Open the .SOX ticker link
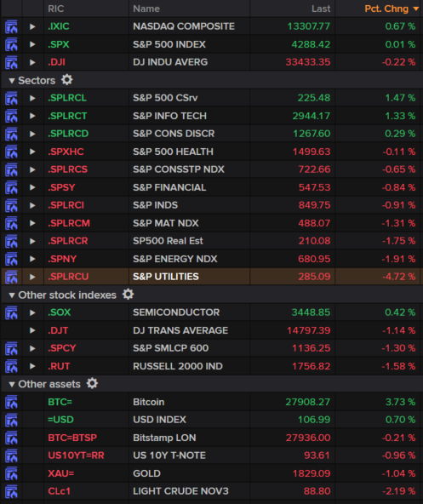 coord(59,312)
